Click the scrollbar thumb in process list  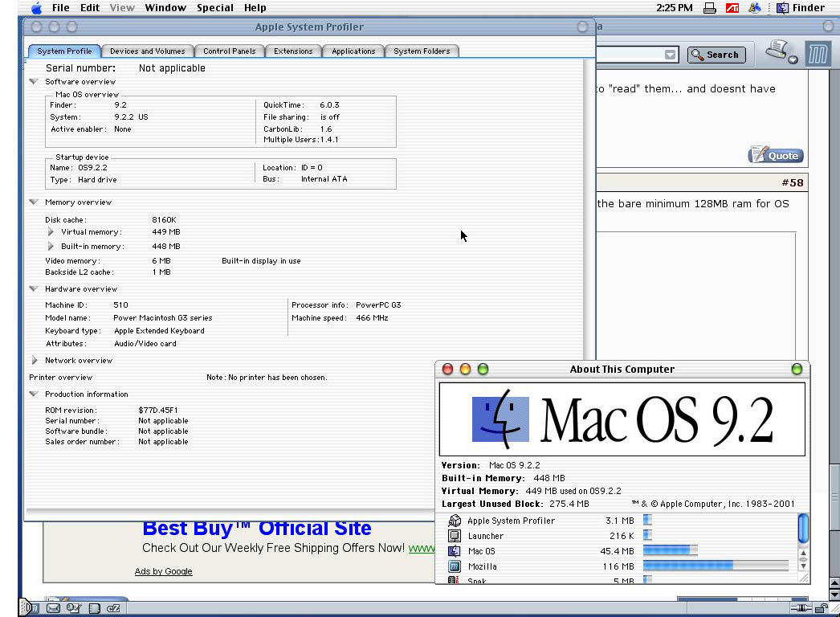803,528
